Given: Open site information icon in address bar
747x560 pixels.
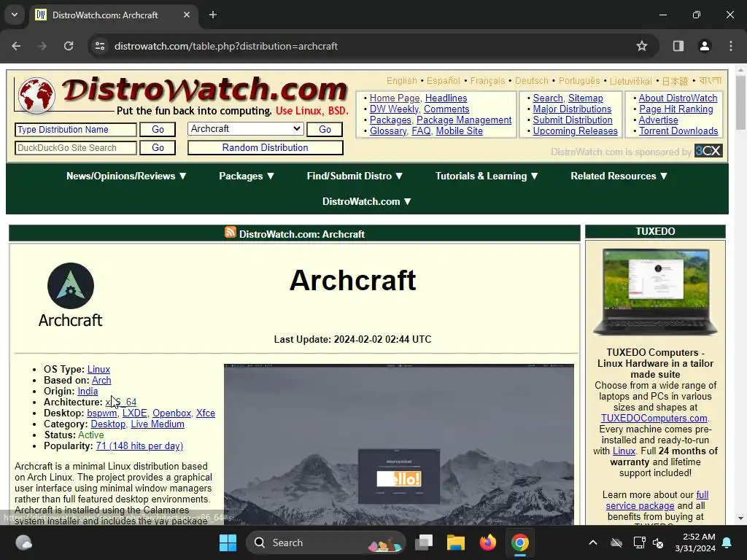Looking at the screenshot, I should click(x=100, y=46).
